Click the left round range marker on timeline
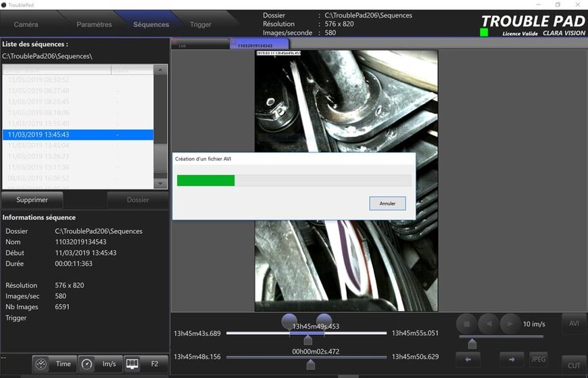The height and width of the screenshot is (378, 588). point(289,321)
